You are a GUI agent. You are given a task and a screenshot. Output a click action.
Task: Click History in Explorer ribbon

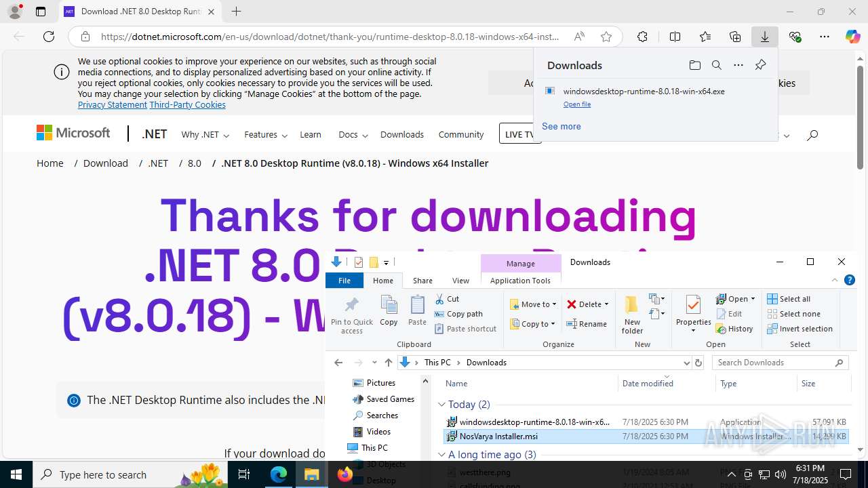click(734, 329)
